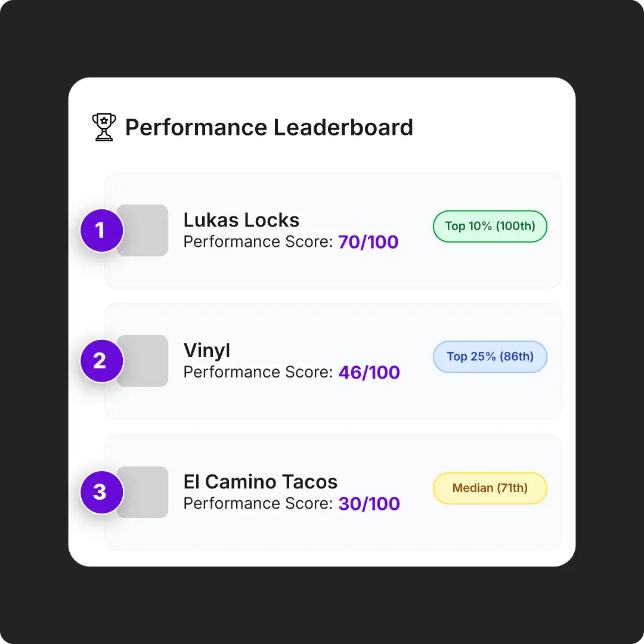Open the El Camino Tacos name link
This screenshot has height=644, width=644.
click(261, 482)
